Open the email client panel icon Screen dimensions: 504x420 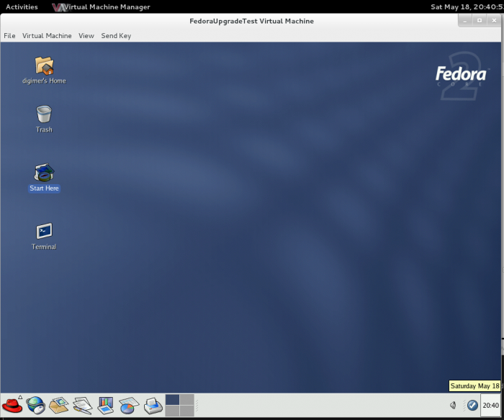tap(59, 405)
